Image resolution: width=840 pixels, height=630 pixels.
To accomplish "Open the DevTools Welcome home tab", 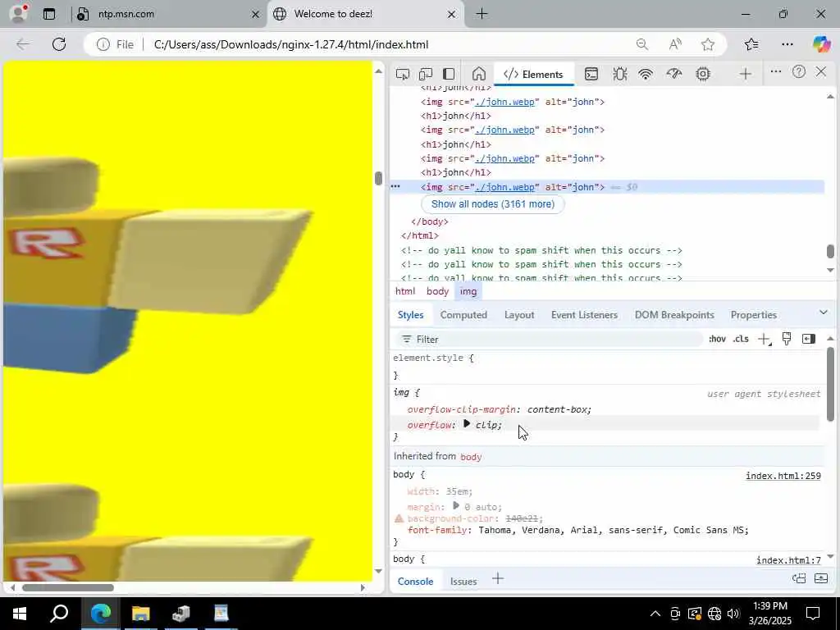I will (x=479, y=74).
